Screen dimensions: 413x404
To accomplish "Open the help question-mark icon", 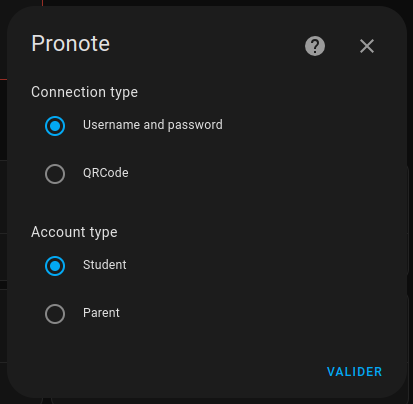I will [x=315, y=46].
